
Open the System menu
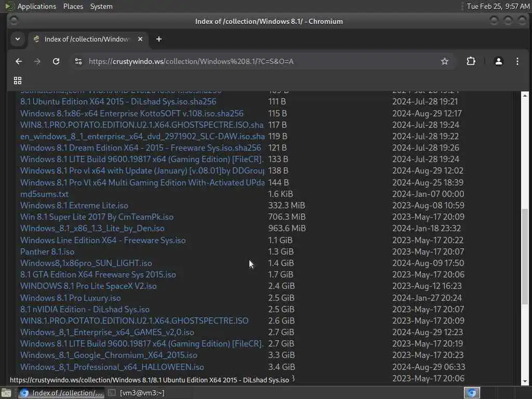point(101,6)
